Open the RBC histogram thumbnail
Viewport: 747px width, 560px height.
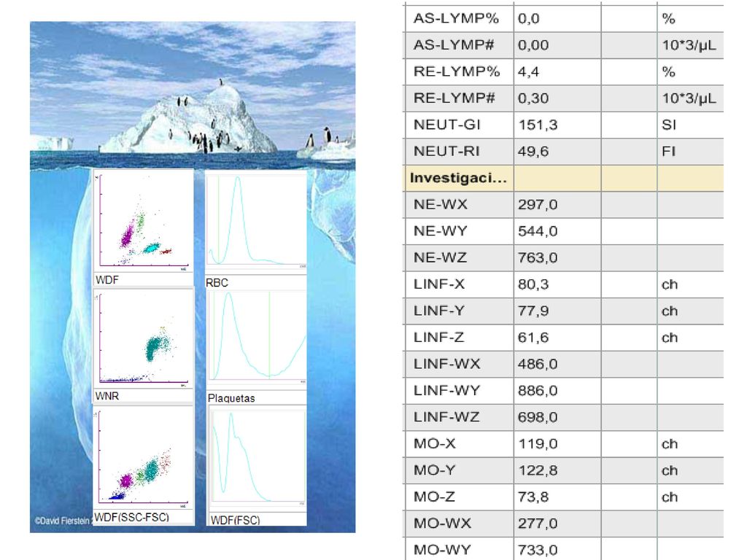pos(256,222)
